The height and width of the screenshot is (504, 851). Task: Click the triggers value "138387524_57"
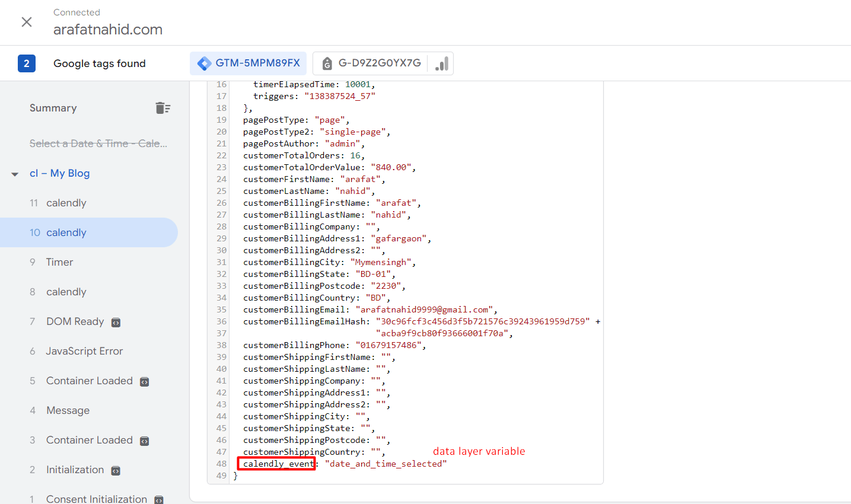(x=340, y=96)
